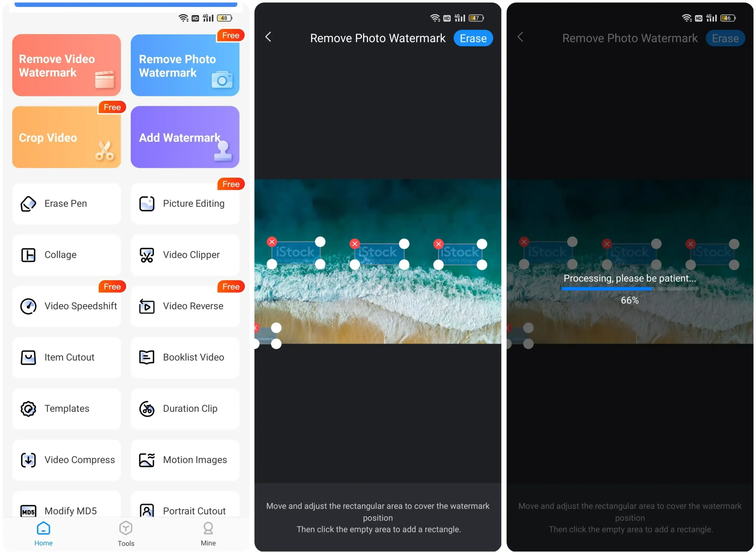Click Erase button on watermark screen
756x555 pixels.
point(473,37)
